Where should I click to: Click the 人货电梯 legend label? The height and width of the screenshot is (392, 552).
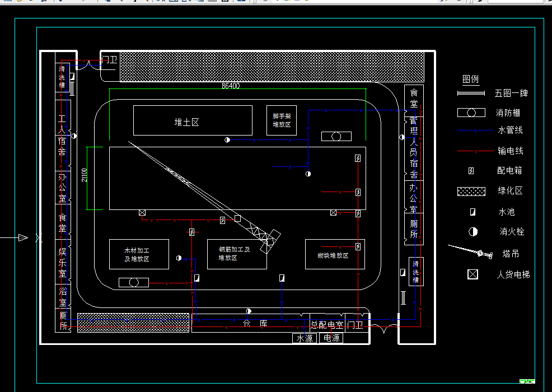(513, 274)
